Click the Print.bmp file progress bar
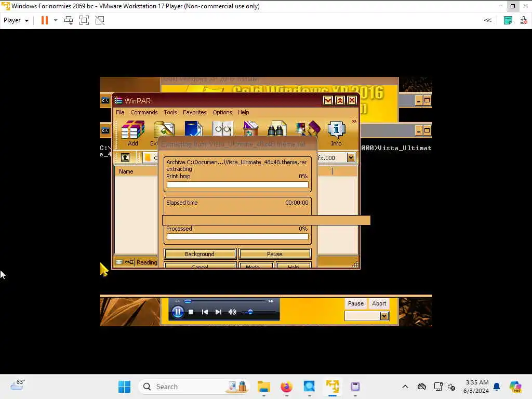The width and height of the screenshot is (532, 399). (x=237, y=185)
